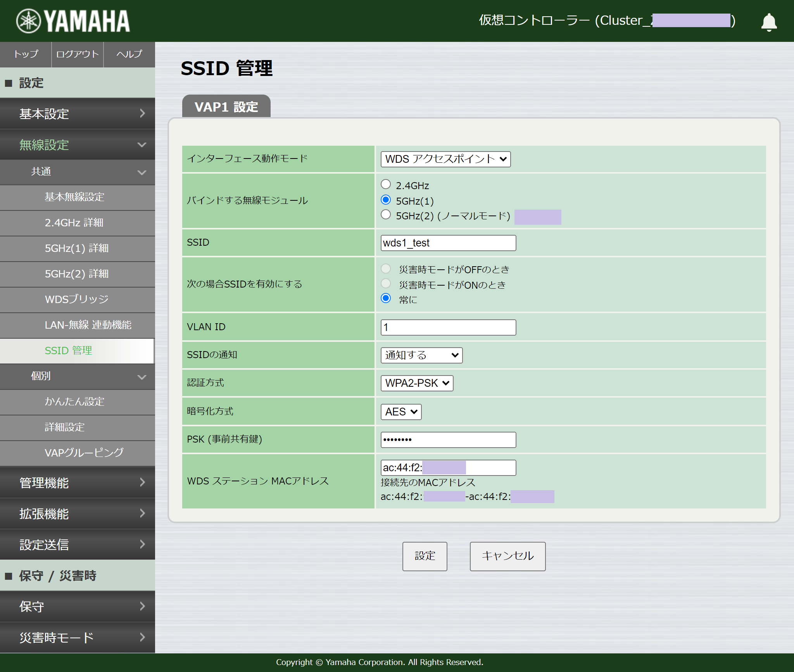Click the 設定 button to apply
This screenshot has width=794, height=672.
(x=425, y=556)
